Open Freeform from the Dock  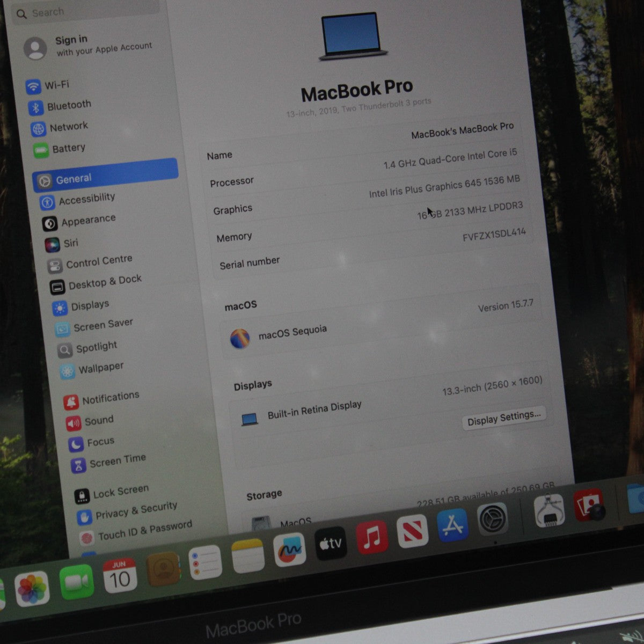[290, 550]
